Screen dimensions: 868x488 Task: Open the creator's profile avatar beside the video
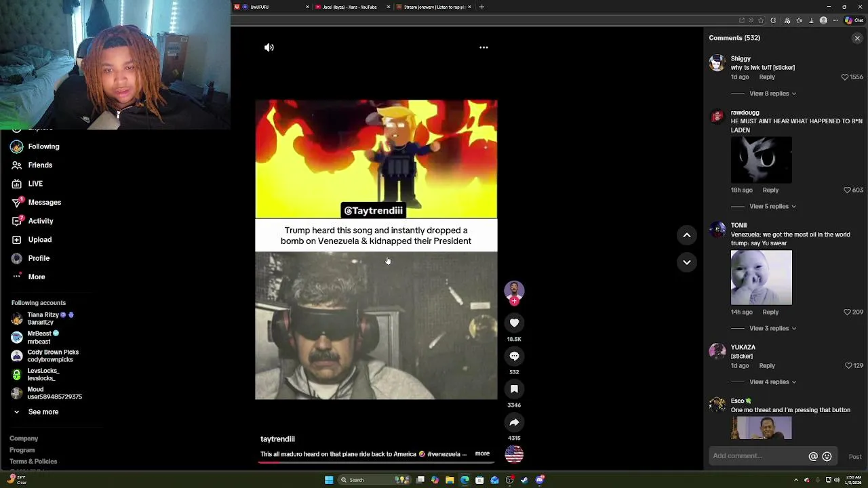click(x=514, y=291)
